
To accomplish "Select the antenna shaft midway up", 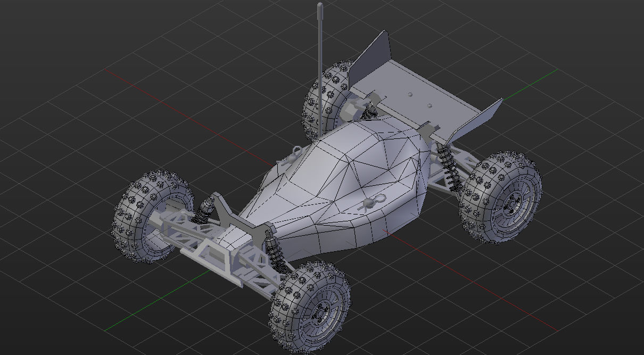I will (320, 64).
